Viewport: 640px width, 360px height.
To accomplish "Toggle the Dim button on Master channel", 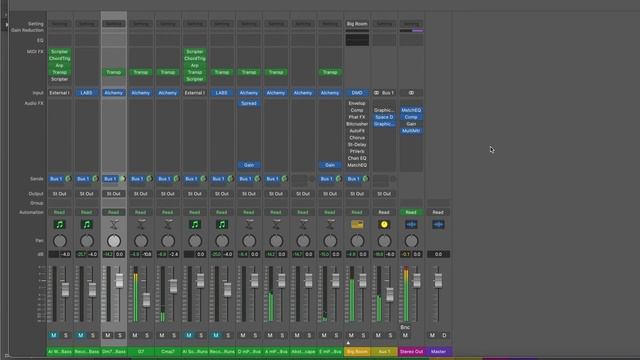I will [444, 335].
